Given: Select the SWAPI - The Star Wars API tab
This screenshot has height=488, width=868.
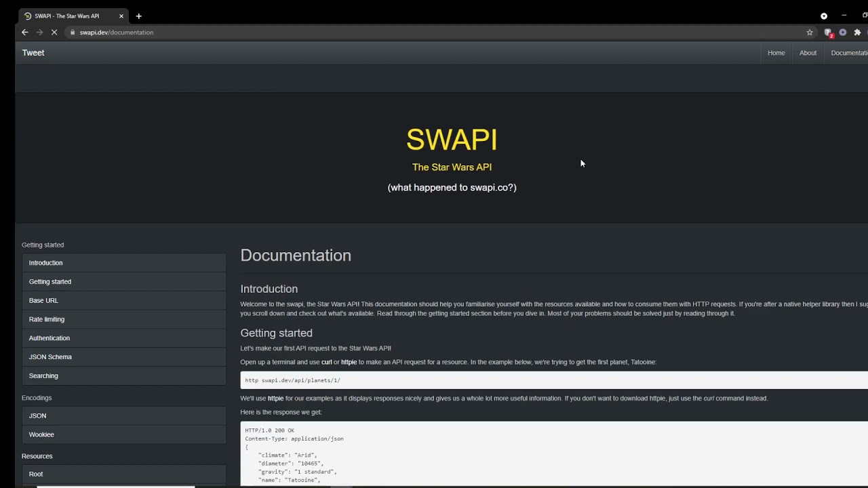Looking at the screenshot, I should [x=73, y=16].
